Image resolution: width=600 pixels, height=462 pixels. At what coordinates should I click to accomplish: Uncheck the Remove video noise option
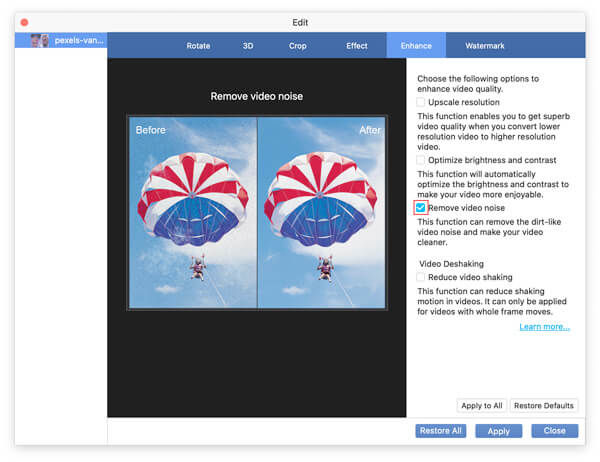[421, 208]
